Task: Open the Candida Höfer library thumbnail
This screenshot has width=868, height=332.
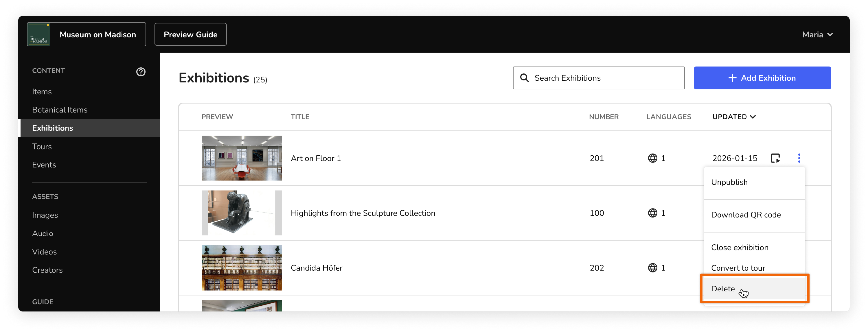Action: point(241,268)
